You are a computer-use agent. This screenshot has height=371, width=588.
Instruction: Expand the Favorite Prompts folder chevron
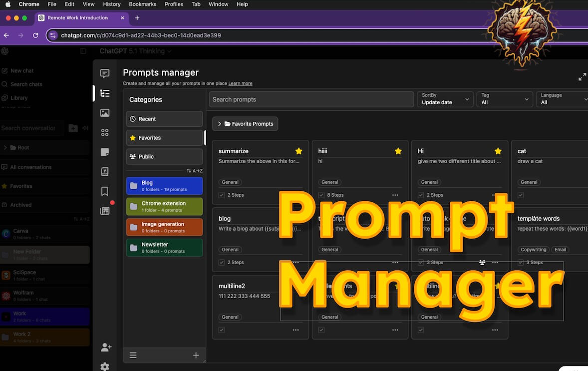coord(219,124)
